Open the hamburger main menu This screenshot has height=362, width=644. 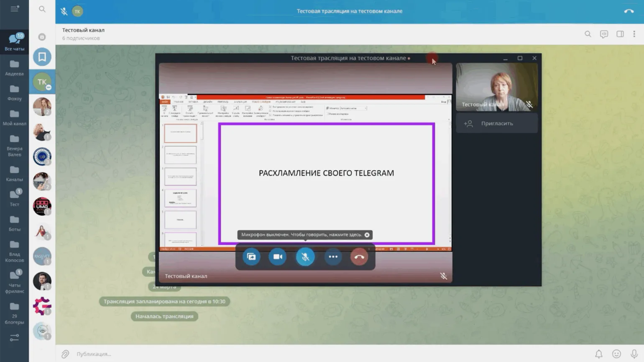[15, 9]
